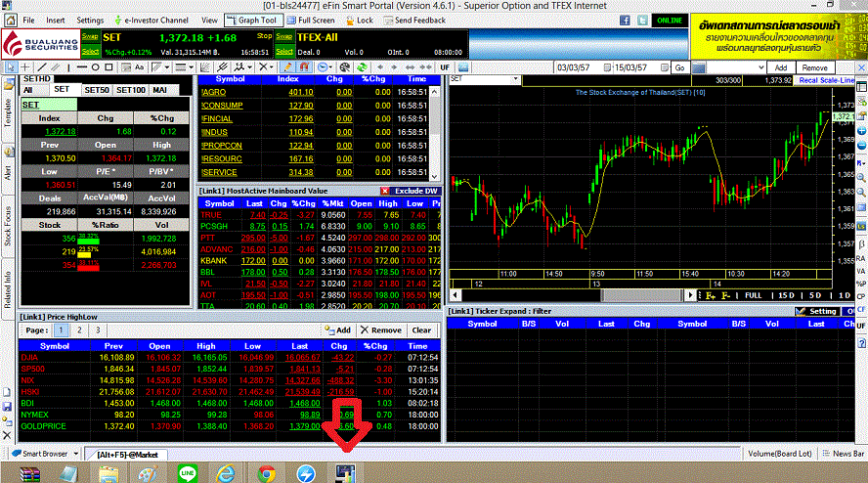Viewport: 868px width, 483px height.
Task: Click the SET symbol input field
Action: pyautogui.click(x=49, y=105)
